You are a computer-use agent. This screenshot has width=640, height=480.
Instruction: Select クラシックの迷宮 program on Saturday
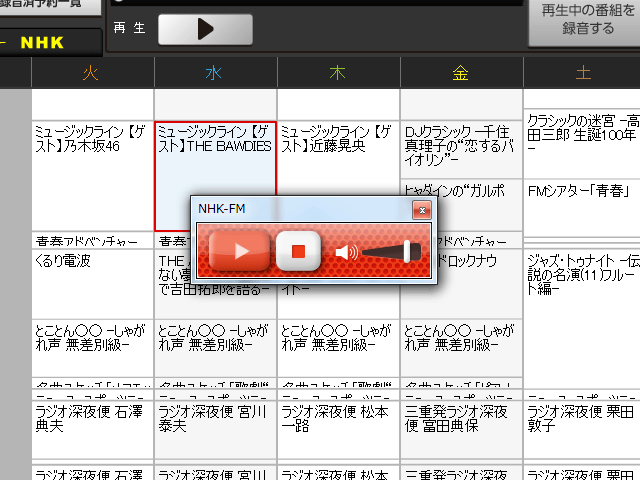(x=582, y=144)
